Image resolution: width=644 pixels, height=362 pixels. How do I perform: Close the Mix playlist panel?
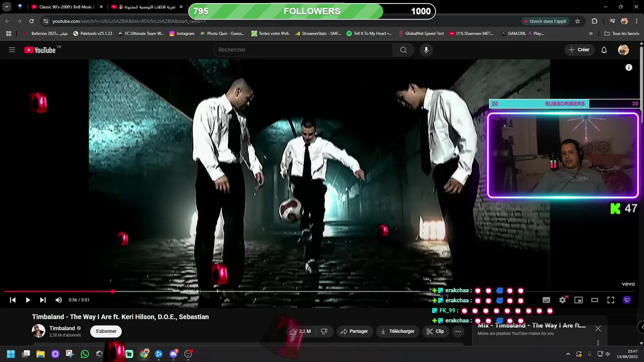(x=598, y=328)
